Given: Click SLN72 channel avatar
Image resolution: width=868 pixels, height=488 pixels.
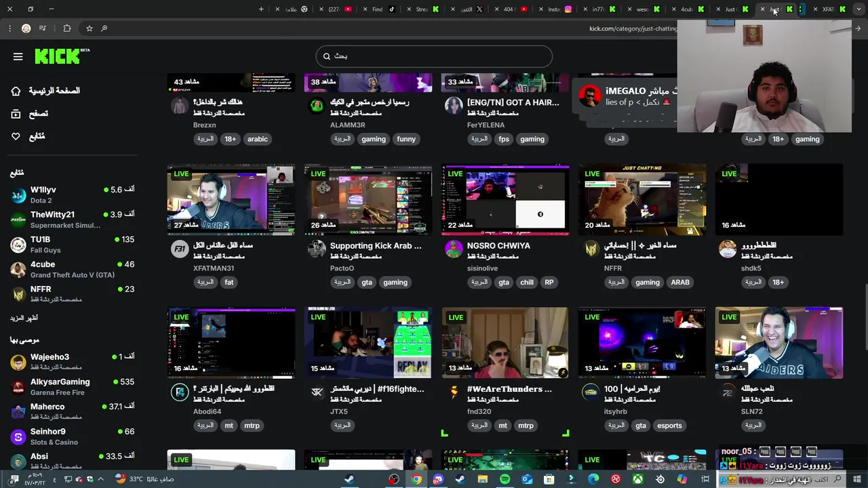Looking at the screenshot, I should (728, 392).
